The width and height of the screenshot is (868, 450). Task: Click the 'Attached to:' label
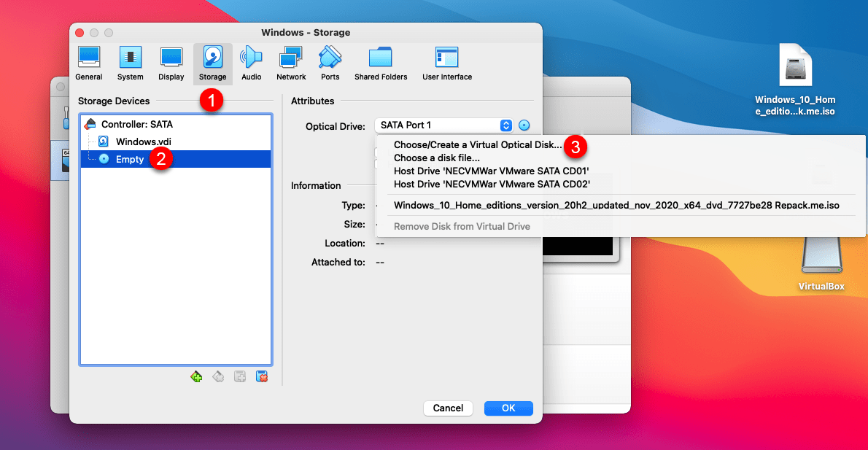(338, 262)
